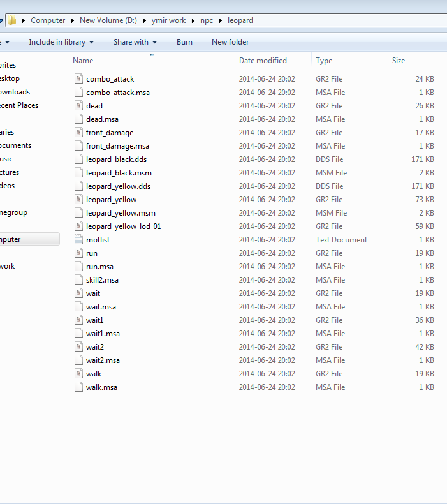
Task: Select Desktop in navigation pane
Action: tap(10, 78)
